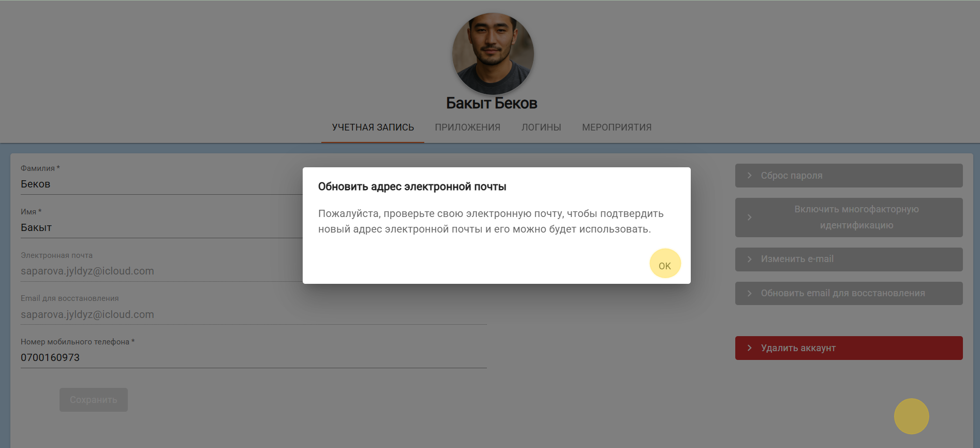Focus the Номер мобильного телефона field
Image resolution: width=980 pixels, height=448 pixels.
coord(254,357)
